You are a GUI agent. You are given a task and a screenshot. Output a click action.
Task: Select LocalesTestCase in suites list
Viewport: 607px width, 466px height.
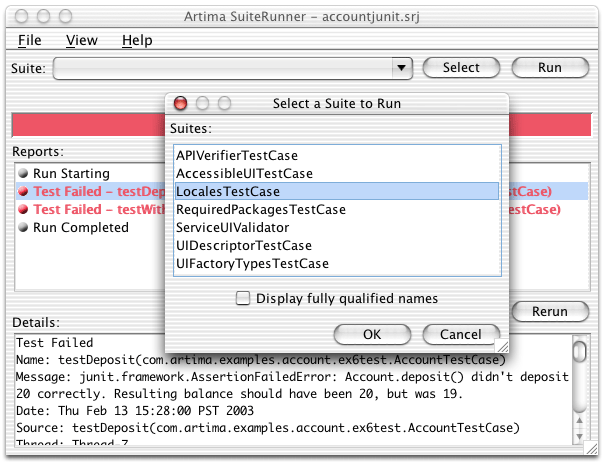pyautogui.click(x=338, y=192)
